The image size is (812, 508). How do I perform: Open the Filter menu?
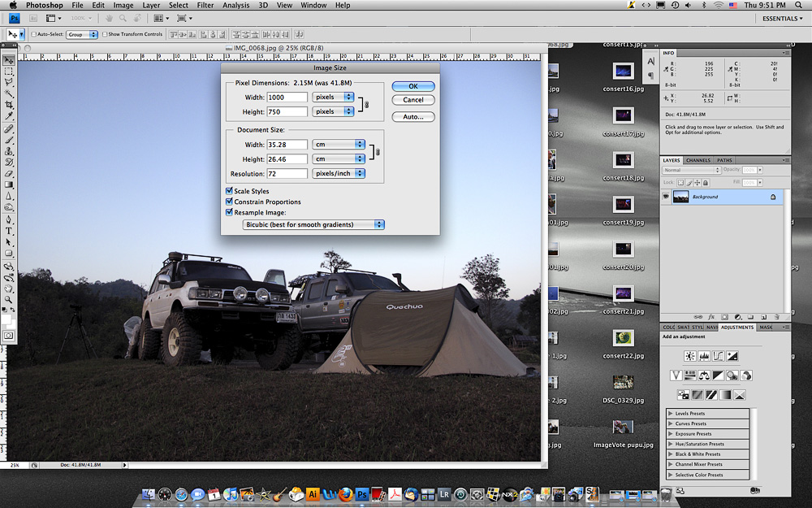[x=205, y=5]
